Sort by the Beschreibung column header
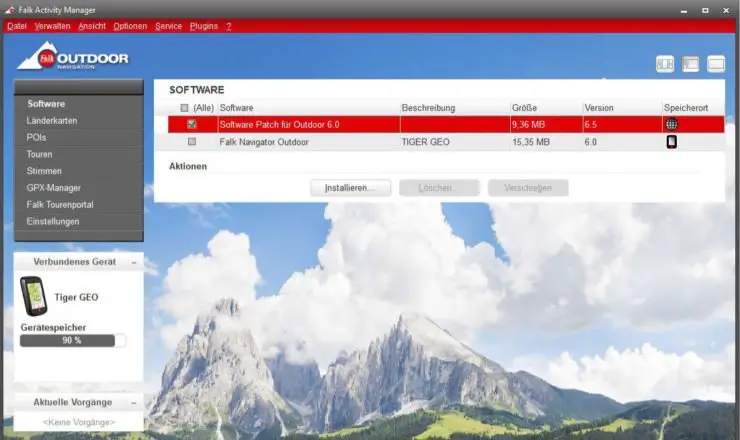Image resolution: width=740 pixels, height=440 pixels. click(428, 108)
